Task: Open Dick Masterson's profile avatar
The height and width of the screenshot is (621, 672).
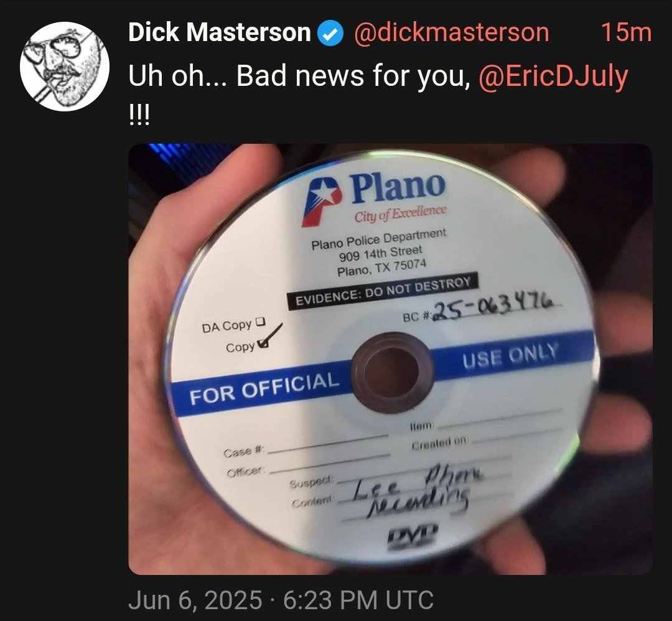Action: click(x=65, y=67)
